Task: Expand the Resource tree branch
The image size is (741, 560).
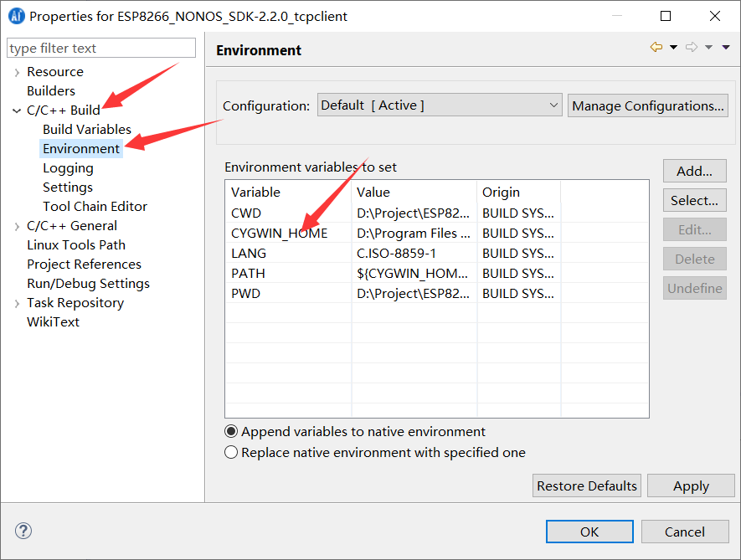Action: [16, 71]
